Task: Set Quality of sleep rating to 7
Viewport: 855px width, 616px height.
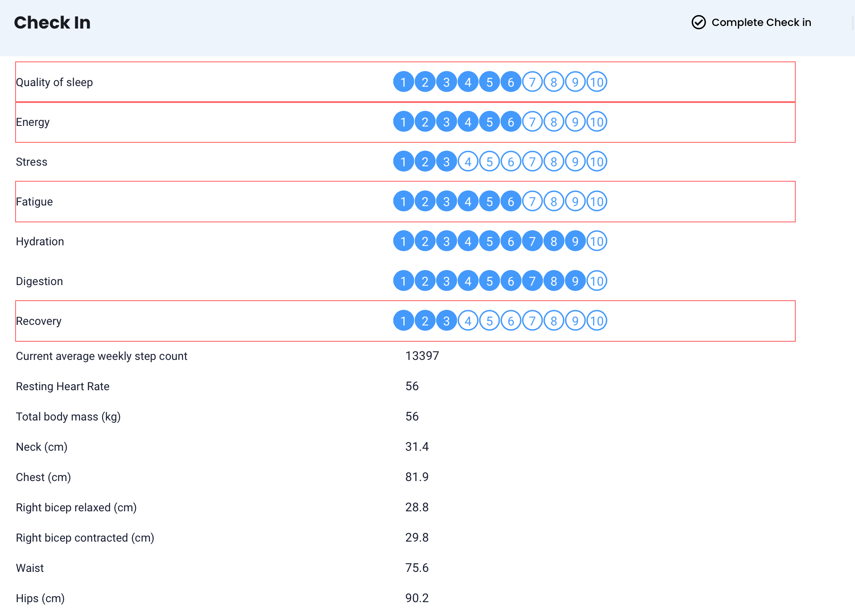Action: 532,82
